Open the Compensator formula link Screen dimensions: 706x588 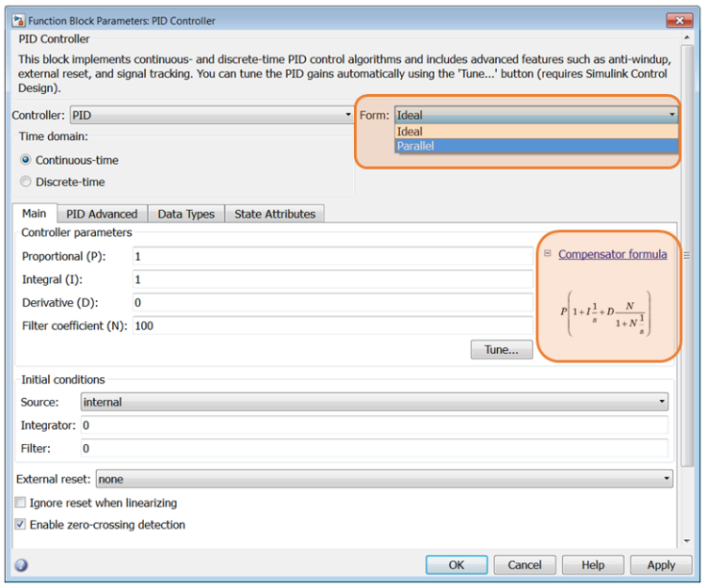click(613, 254)
